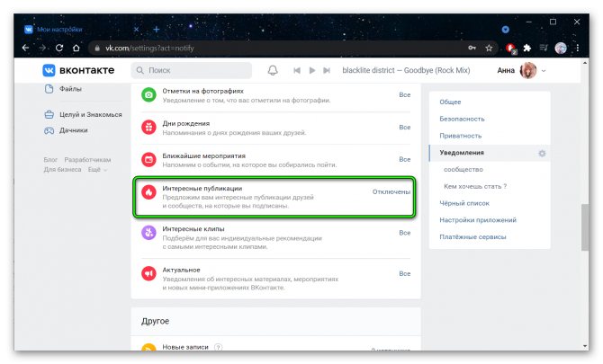The image size is (603, 364).
Task: Click the Блог footer link
Action: pos(50,159)
